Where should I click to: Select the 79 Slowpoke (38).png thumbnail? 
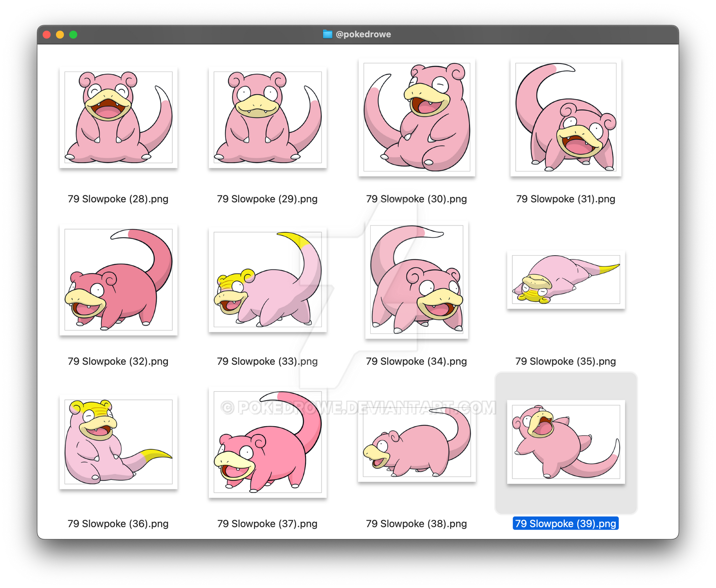click(417, 442)
